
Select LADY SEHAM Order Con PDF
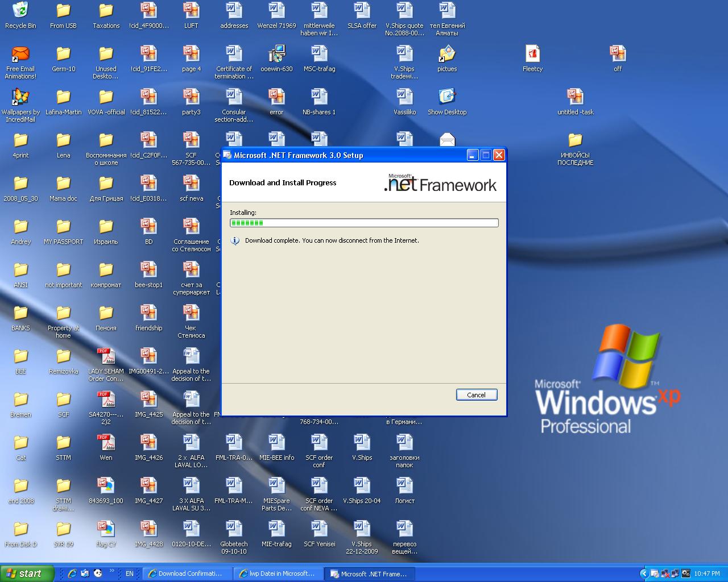click(x=106, y=364)
